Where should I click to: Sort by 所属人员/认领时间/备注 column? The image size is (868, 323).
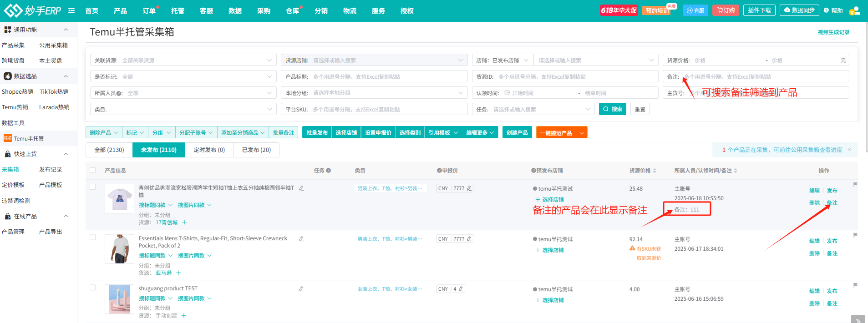(x=736, y=171)
